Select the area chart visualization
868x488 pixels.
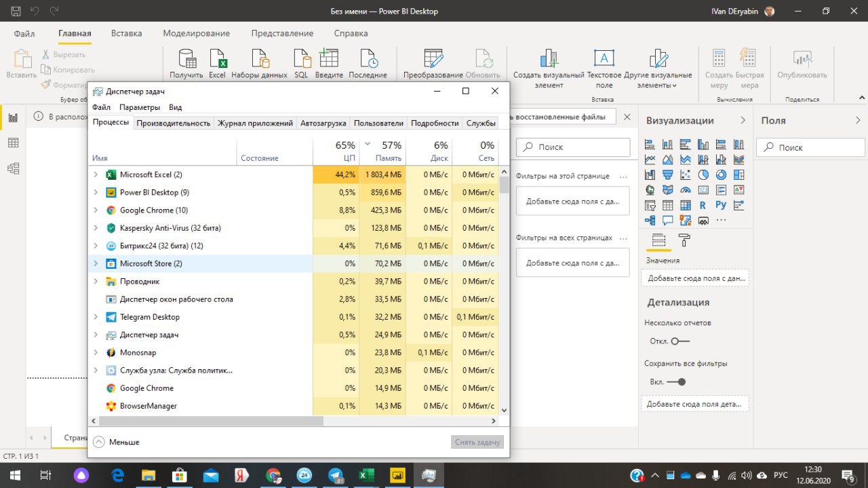pyautogui.click(x=668, y=159)
